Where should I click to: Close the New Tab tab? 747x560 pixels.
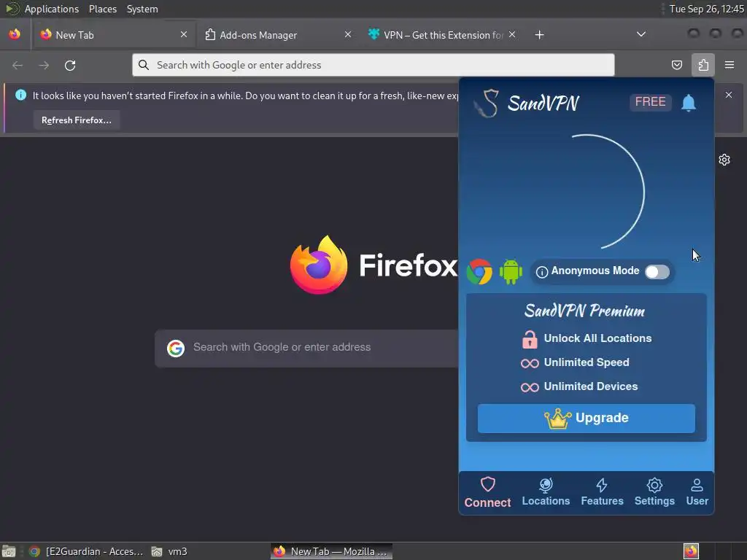click(x=184, y=34)
